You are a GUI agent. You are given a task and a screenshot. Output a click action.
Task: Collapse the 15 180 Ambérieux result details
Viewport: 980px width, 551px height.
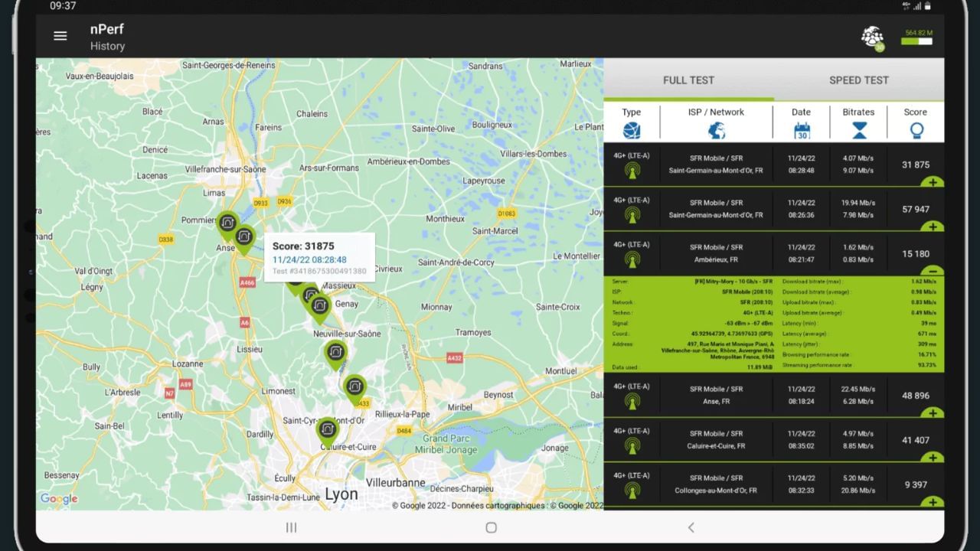933,271
